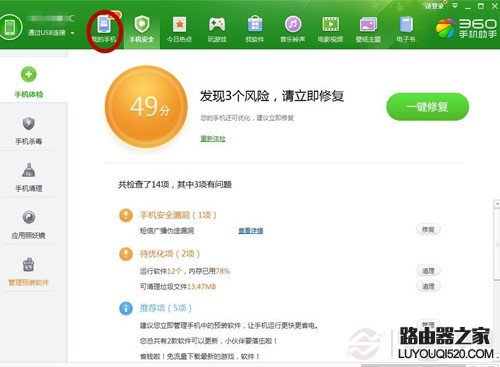
Task: Open 玩游戏 gamepad icon
Action: click(x=217, y=25)
